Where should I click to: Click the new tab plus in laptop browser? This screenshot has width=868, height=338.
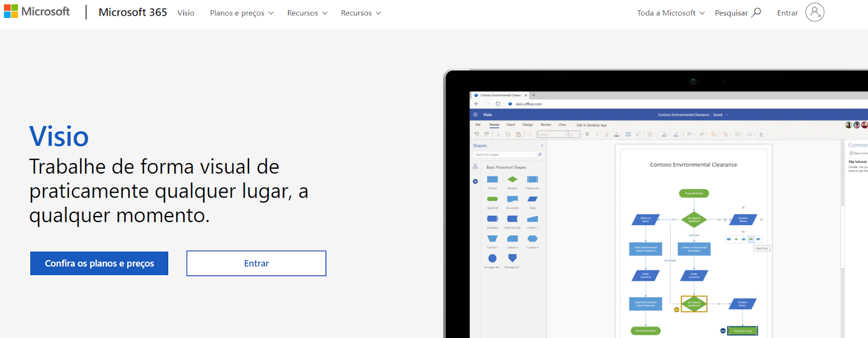(533, 95)
